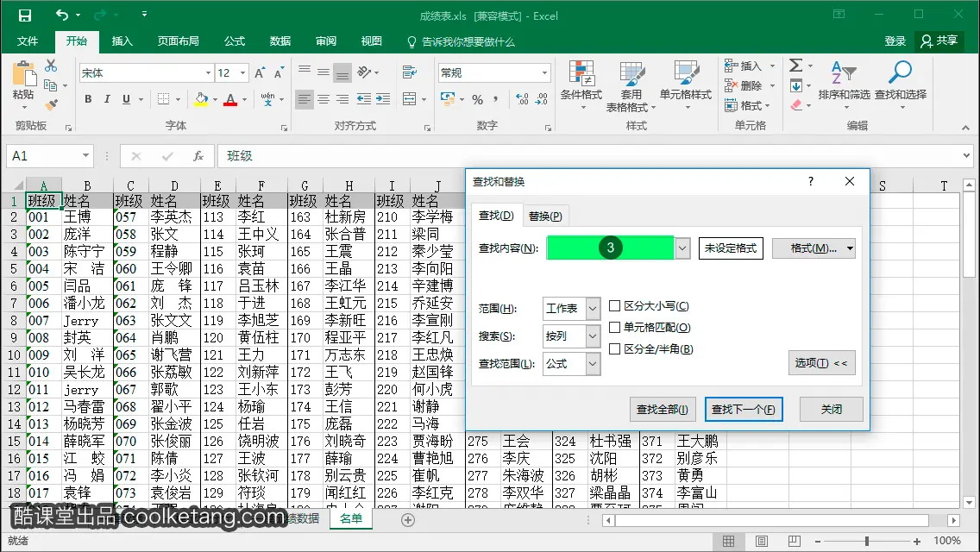Image resolution: width=980 pixels, height=552 pixels.
Task: Click the 共享 share button
Action: click(x=939, y=41)
